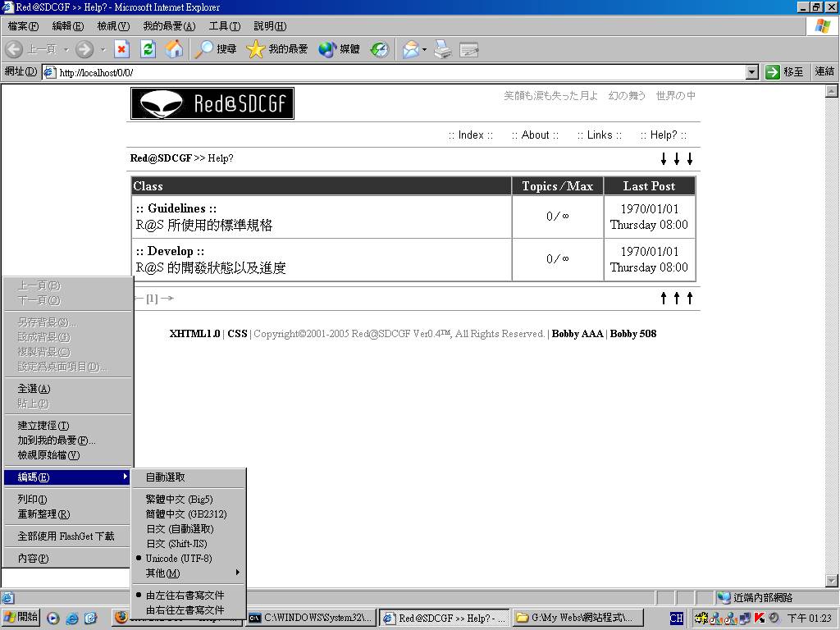
Task: Select 日文 (Shift-JIS) encoding
Action: click(188, 544)
